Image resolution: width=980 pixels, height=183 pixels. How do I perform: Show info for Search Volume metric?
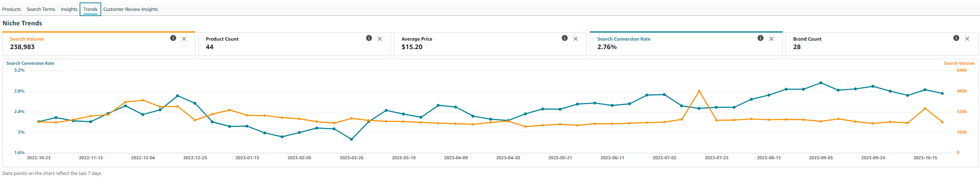click(x=173, y=38)
